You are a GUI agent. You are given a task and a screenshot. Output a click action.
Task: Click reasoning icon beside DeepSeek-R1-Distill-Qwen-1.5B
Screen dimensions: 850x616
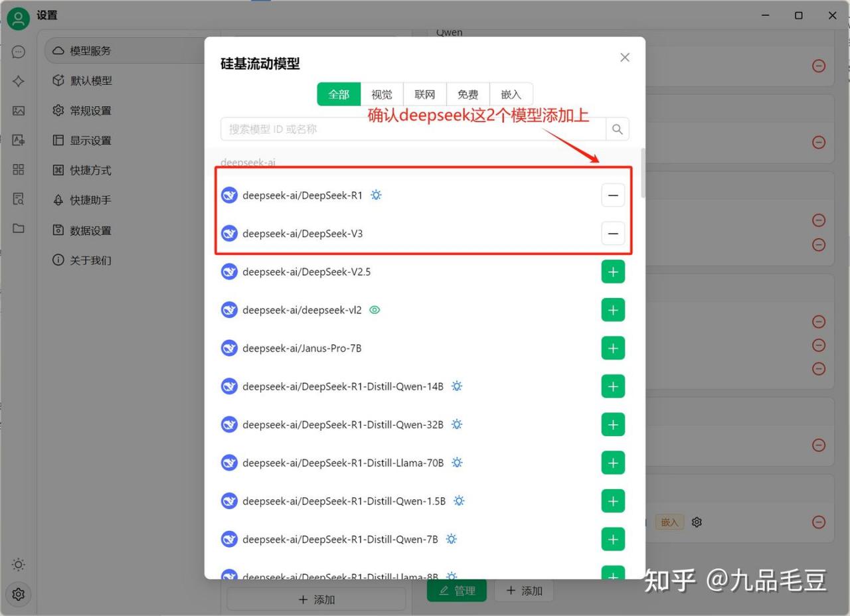point(459,501)
